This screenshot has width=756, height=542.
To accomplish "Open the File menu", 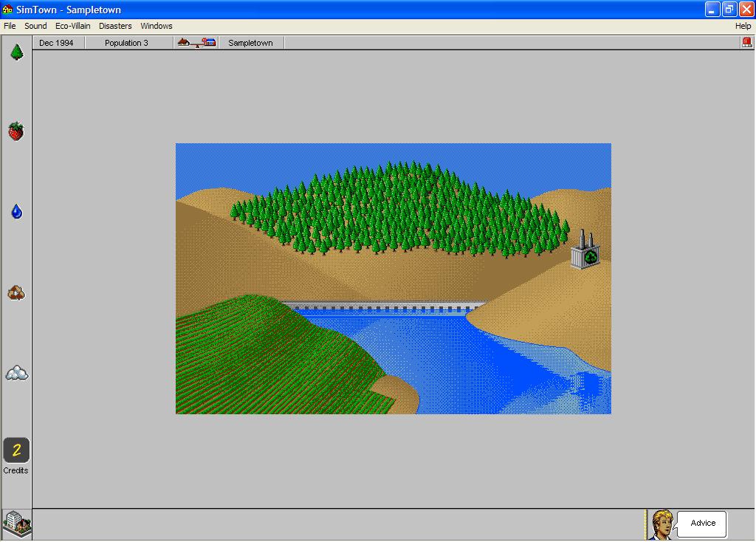I will [10, 26].
